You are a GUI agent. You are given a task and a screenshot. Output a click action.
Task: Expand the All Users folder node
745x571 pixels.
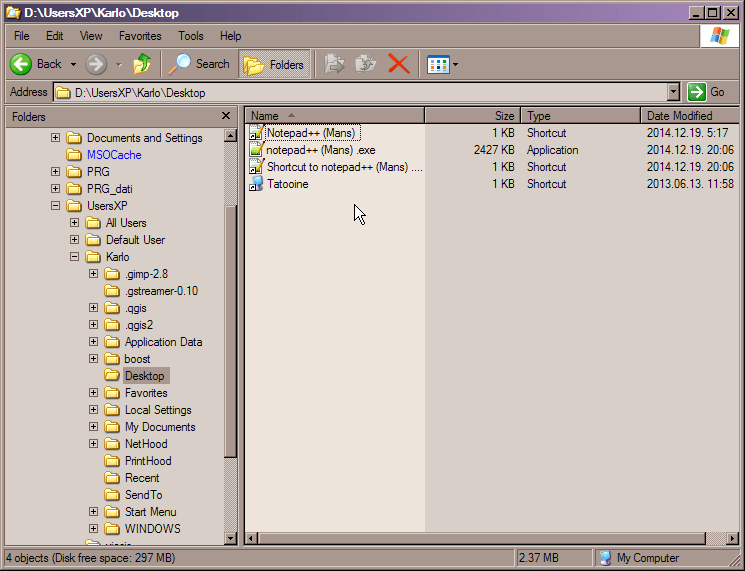click(75, 223)
